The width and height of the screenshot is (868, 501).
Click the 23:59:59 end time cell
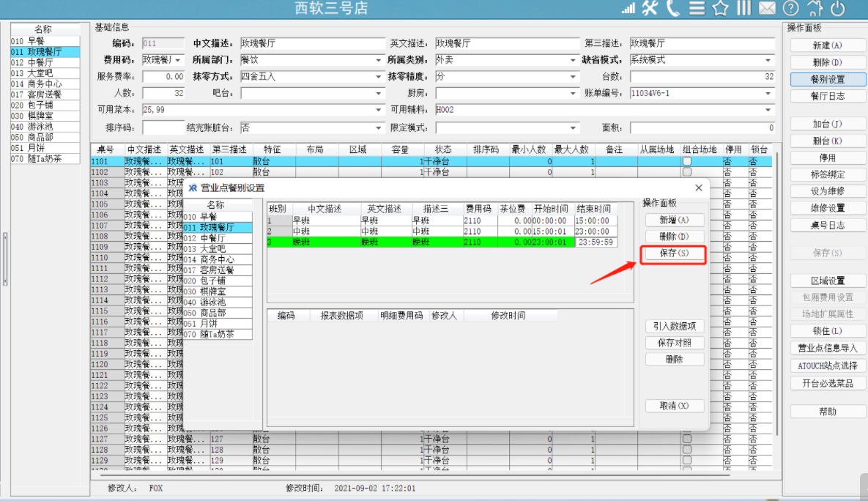pos(596,242)
